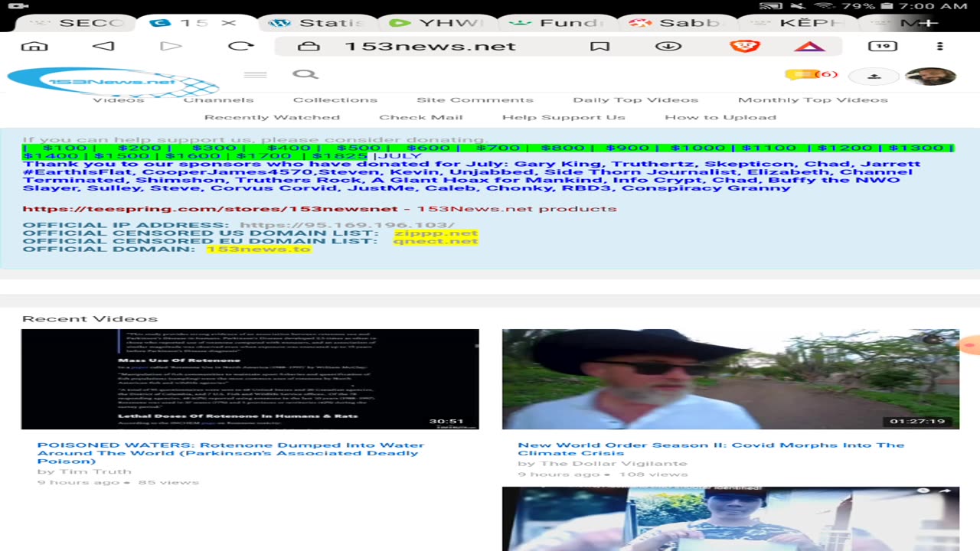
Task: Click the address bar 153news.net
Action: tap(430, 46)
